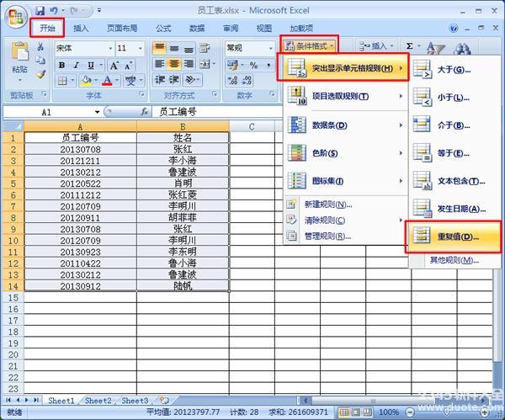Align text right
The height and width of the screenshot is (420, 505).
189,64
